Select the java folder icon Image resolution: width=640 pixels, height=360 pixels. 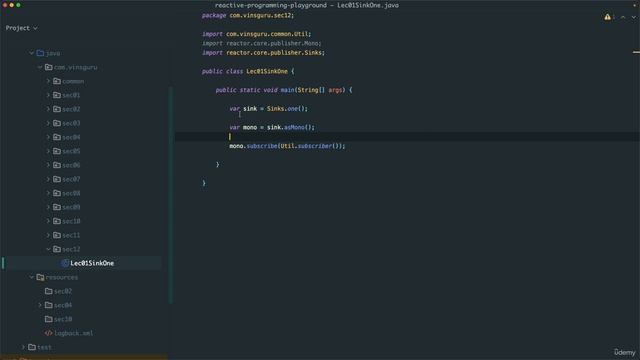[x=40, y=53]
